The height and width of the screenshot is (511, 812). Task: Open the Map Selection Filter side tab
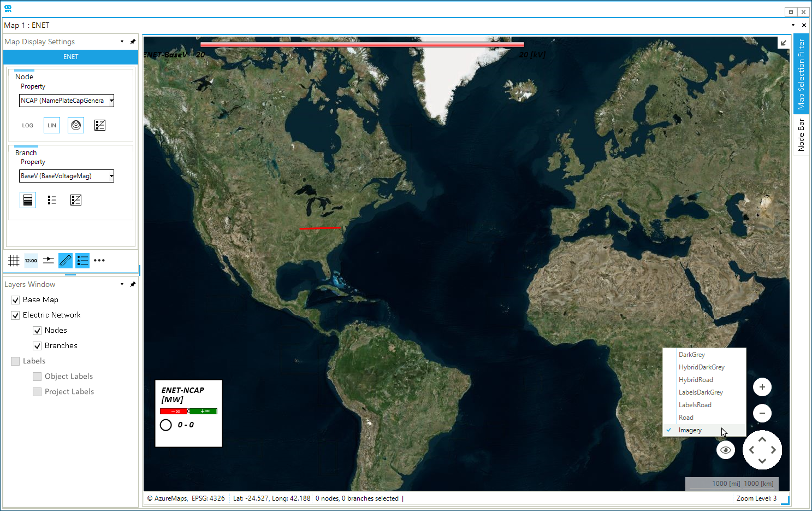801,74
